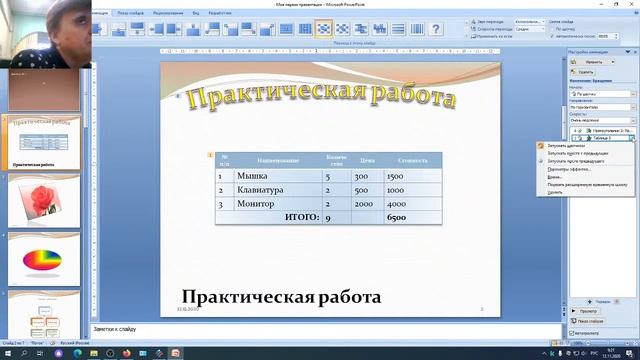Click the taskbar search magnifier icon
The height and width of the screenshot is (360, 640).
click(24, 353)
